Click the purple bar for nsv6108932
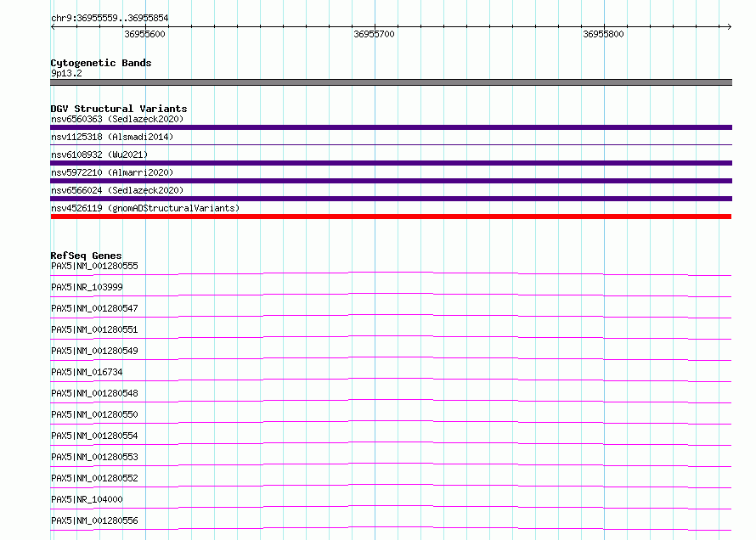The height and width of the screenshot is (540, 756). click(x=391, y=163)
